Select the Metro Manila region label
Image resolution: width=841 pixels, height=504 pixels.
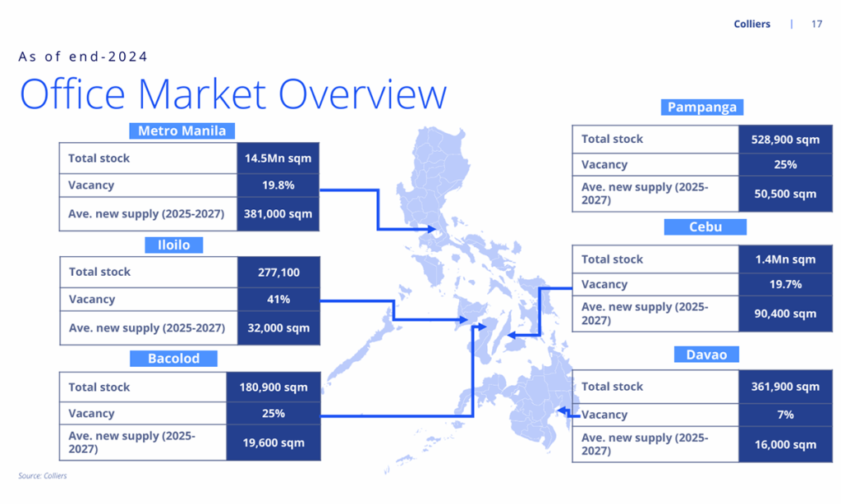[x=182, y=131]
